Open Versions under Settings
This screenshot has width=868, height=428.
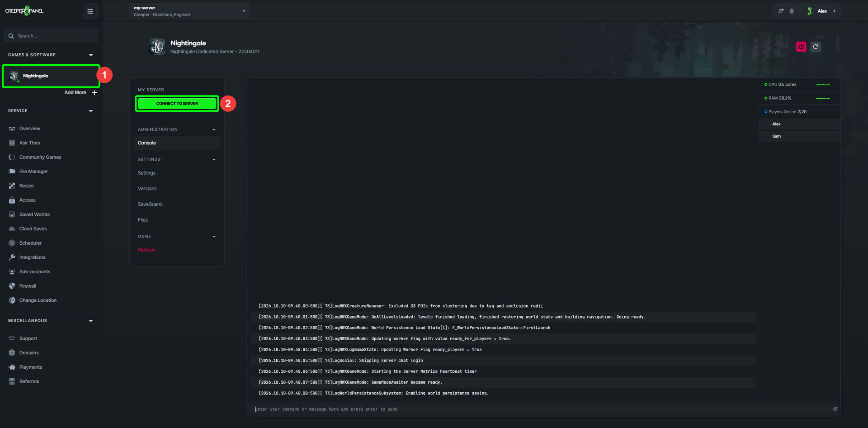(147, 189)
